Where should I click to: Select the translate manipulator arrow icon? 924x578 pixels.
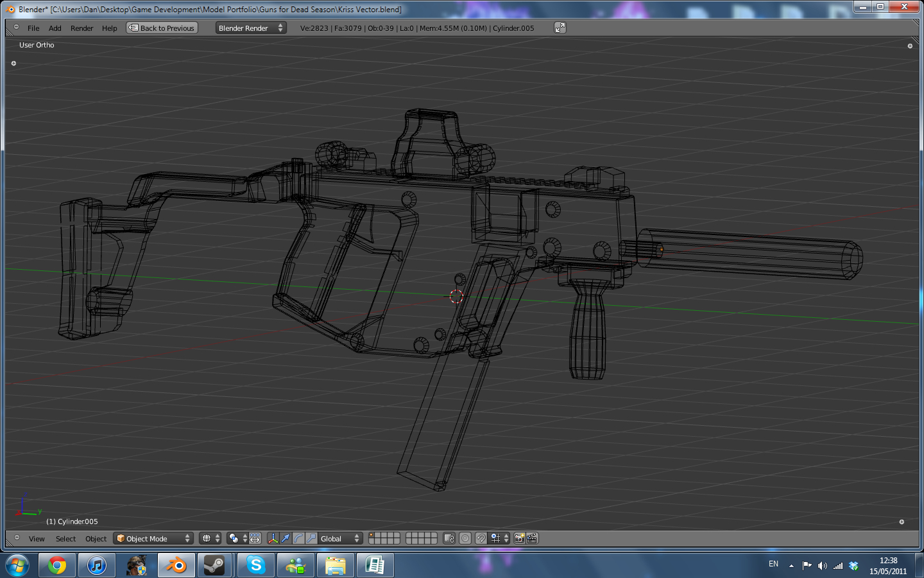[285, 539]
